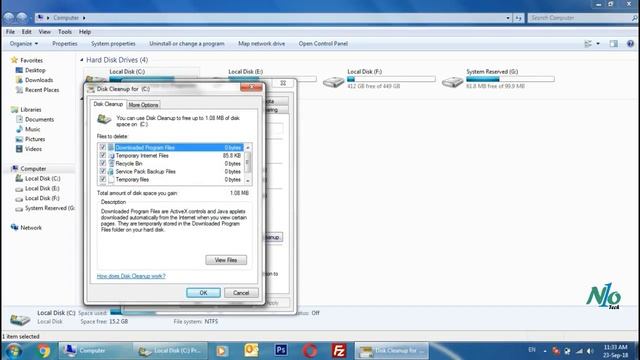640x360 pixels.
Task: Cancel the Disk Cleanup dialog
Action: tap(241, 293)
